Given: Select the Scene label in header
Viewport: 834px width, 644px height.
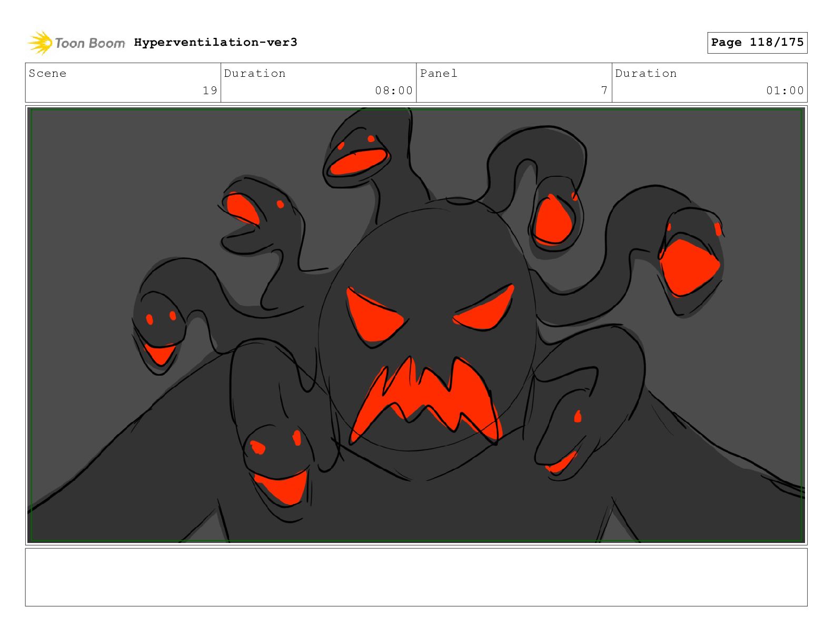Looking at the screenshot, I should point(47,74).
